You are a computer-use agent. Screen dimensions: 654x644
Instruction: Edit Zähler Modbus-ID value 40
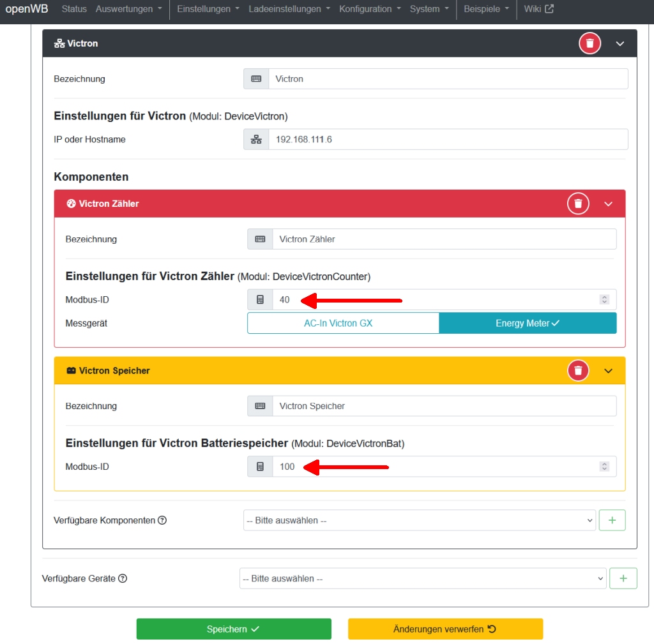click(x=445, y=300)
